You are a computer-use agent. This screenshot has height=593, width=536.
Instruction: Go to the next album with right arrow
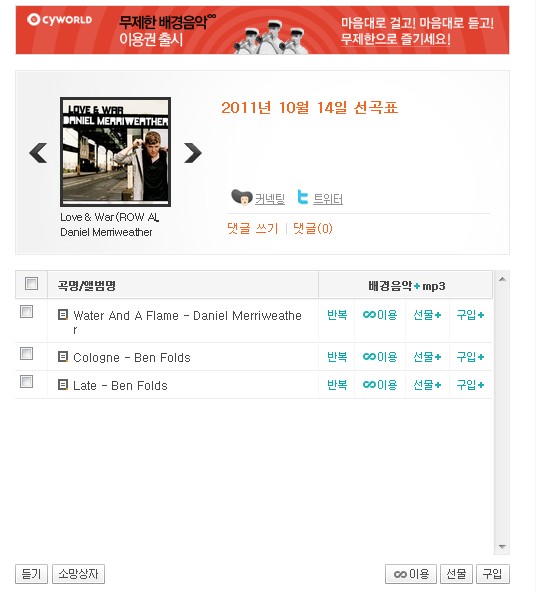193,153
